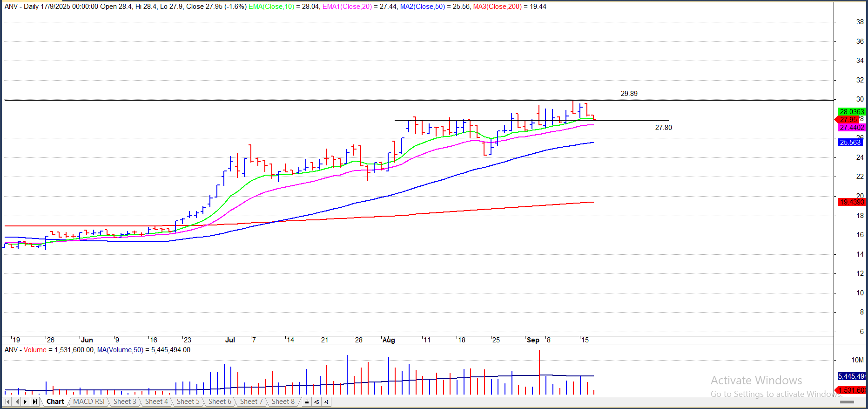
Task: Select the 29.89 resistance line label
Action: (629, 94)
